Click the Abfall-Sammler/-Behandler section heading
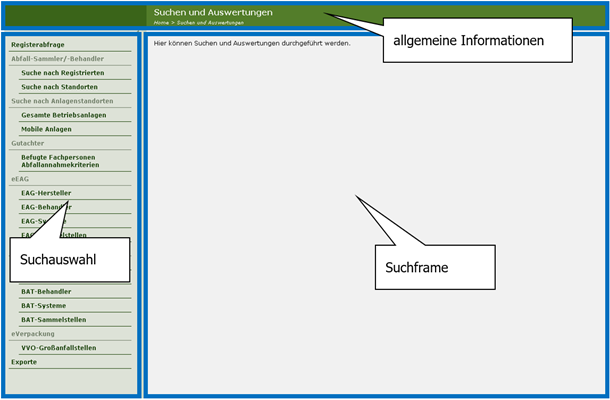Viewport: 610px width, 400px height. [57, 59]
